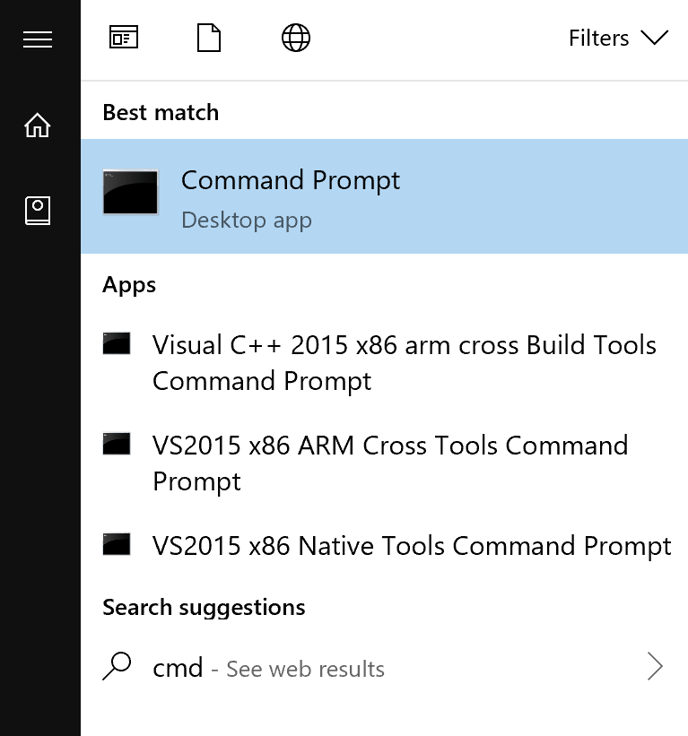This screenshot has width=688, height=736.
Task: Open the Command Prompt best match result
Action: point(290,181)
